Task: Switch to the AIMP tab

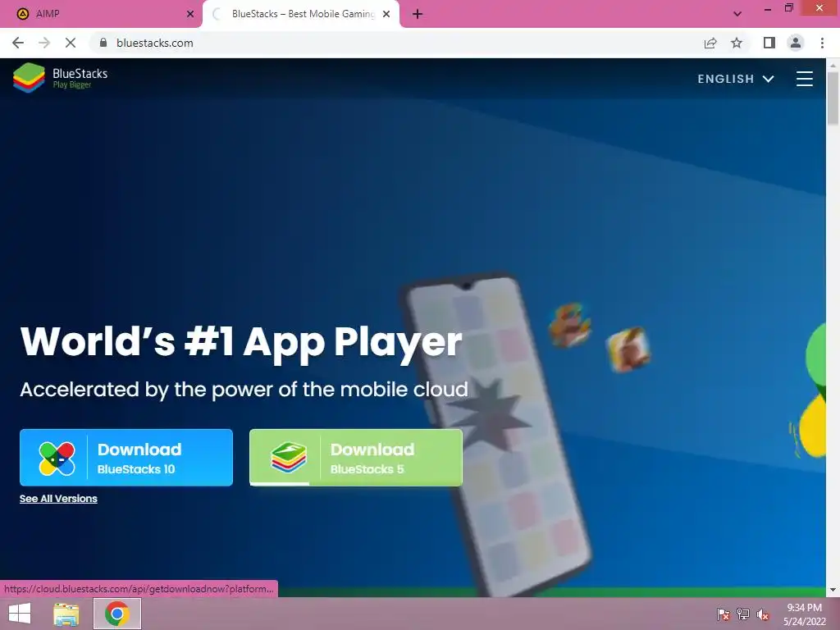Action: coord(101,14)
